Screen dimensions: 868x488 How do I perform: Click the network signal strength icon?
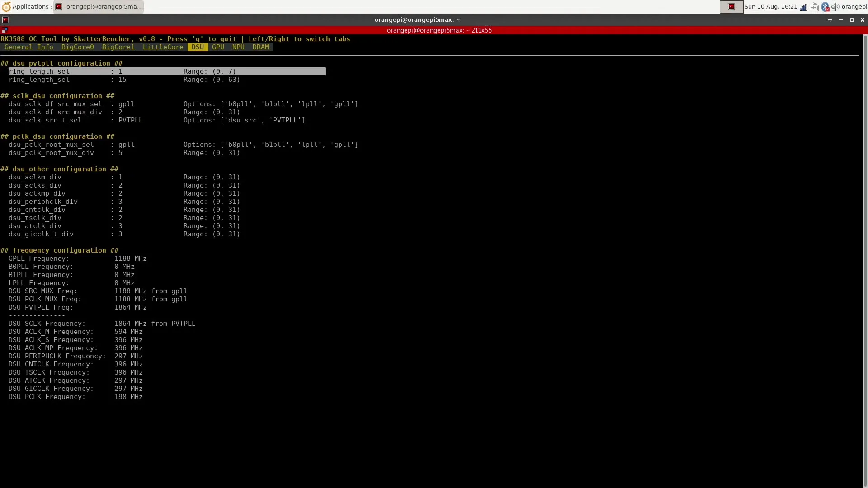pos(803,7)
